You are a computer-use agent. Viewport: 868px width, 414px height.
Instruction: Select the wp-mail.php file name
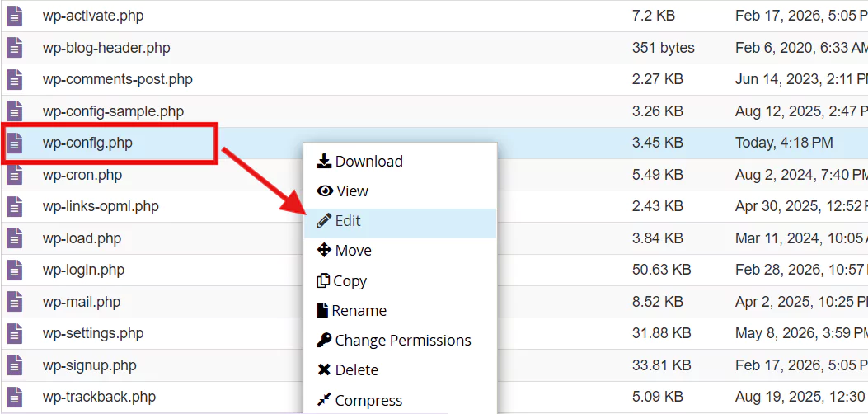[x=82, y=302]
